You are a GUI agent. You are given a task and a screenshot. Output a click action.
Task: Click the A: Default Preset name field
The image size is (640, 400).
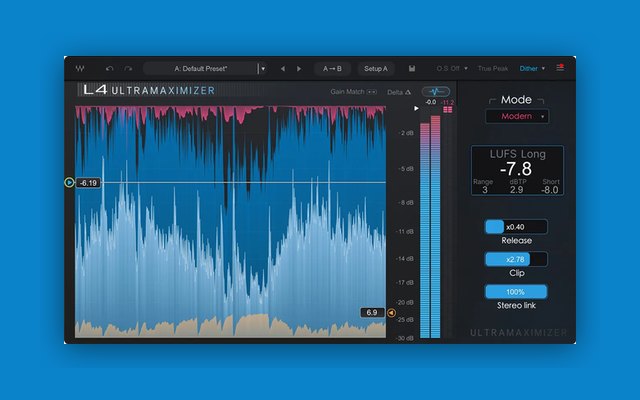click(201, 69)
